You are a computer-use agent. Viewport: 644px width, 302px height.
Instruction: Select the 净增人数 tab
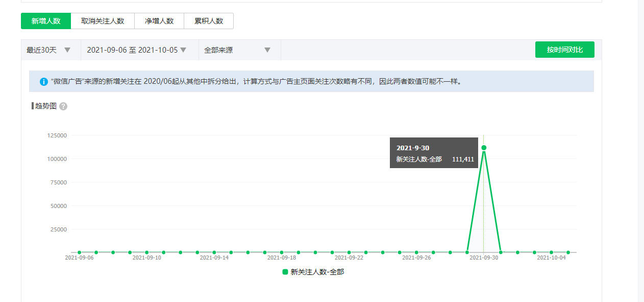tap(159, 21)
